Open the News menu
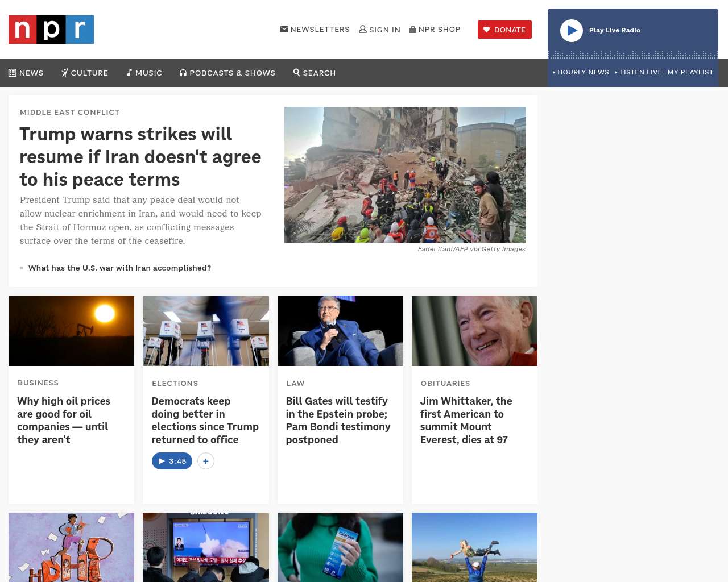 [26, 73]
